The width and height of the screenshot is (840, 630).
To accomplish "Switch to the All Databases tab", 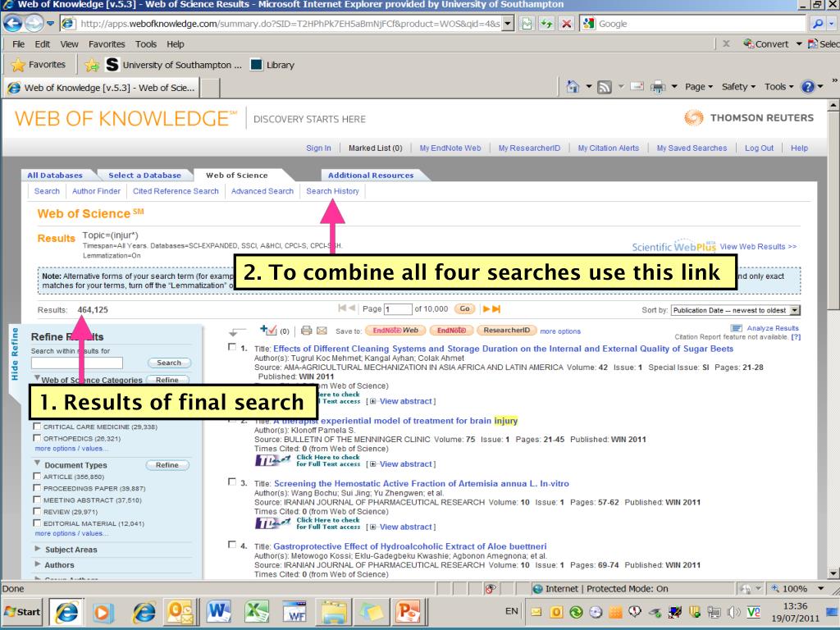I will coord(55,176).
